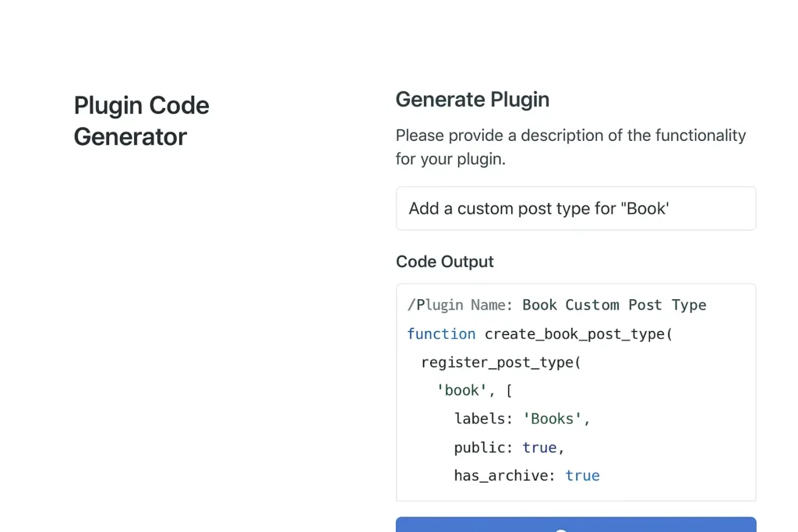This screenshot has width=798, height=532.
Task: Click the Plugin Name comment line in code
Action: point(556,305)
